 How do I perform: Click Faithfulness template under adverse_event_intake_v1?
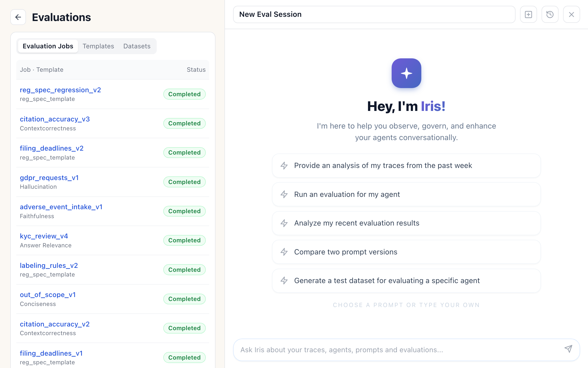click(x=37, y=216)
